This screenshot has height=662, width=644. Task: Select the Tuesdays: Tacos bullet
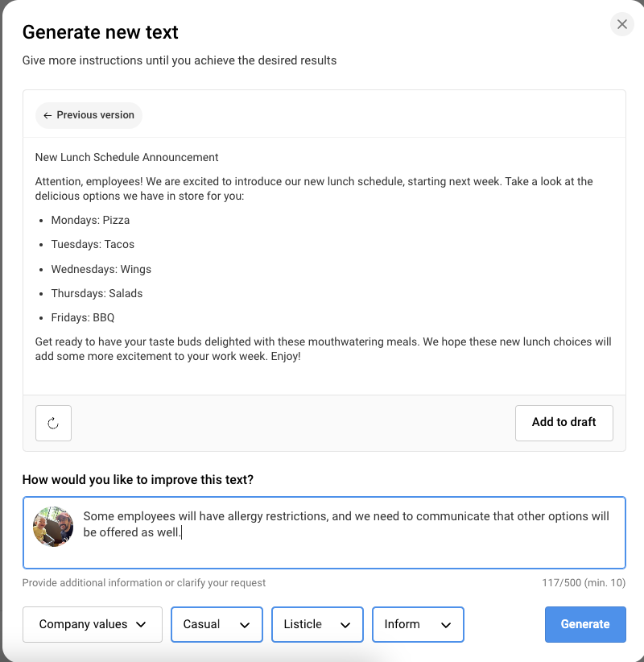(93, 244)
